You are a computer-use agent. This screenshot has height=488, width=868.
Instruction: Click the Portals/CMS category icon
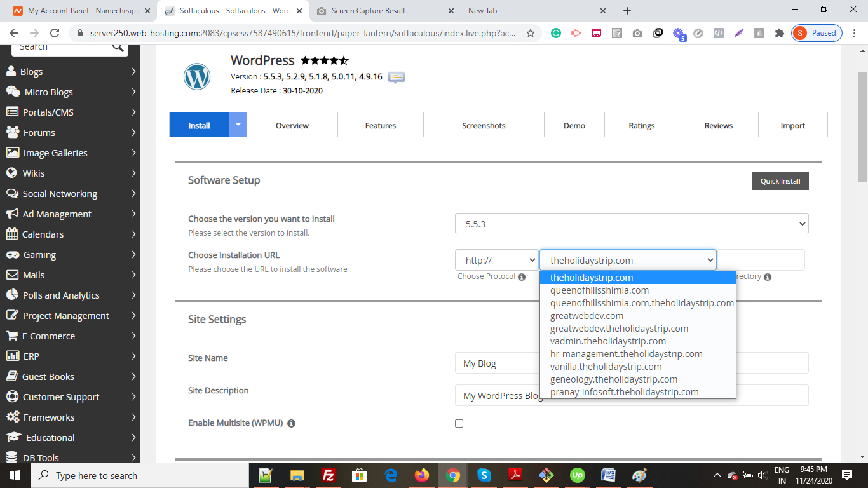pyautogui.click(x=12, y=112)
